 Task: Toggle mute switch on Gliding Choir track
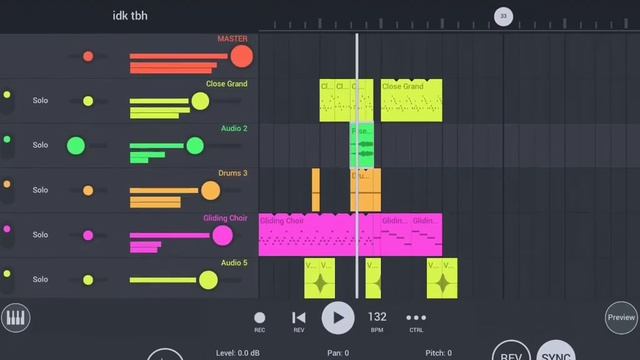click(7, 235)
